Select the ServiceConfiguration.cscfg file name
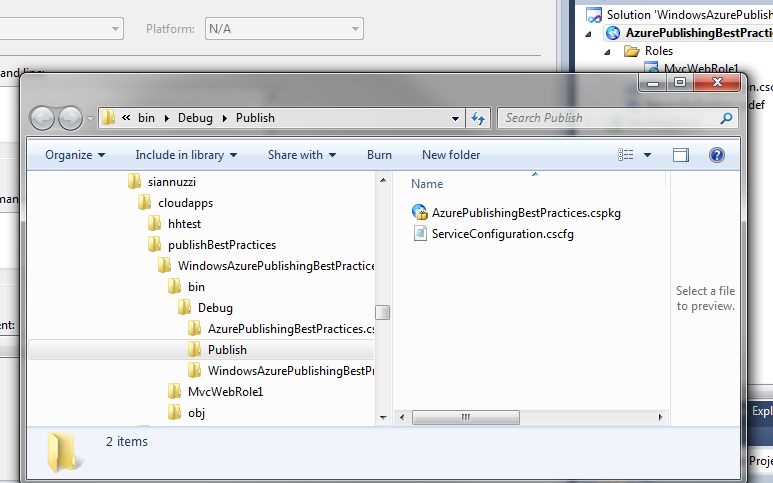This screenshot has width=773, height=483. (x=502, y=234)
